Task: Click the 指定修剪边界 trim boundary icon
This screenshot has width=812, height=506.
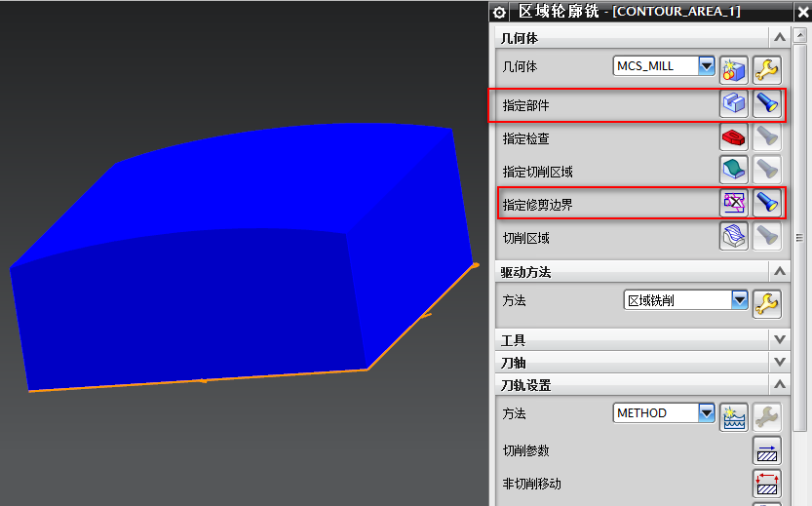Action: click(733, 203)
